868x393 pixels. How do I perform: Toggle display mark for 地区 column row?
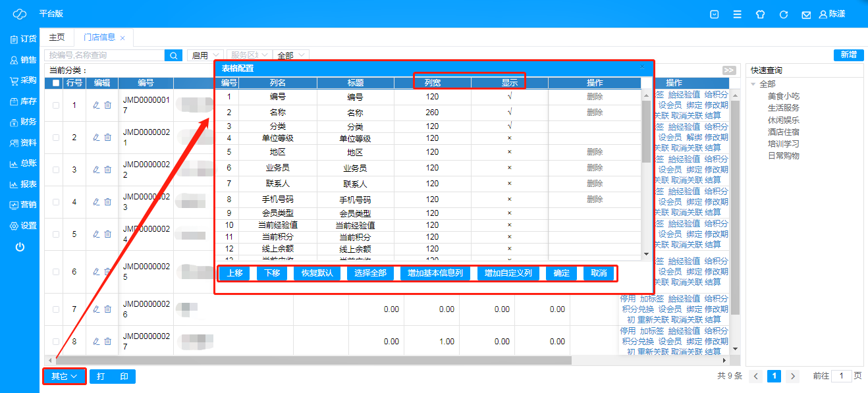point(510,151)
